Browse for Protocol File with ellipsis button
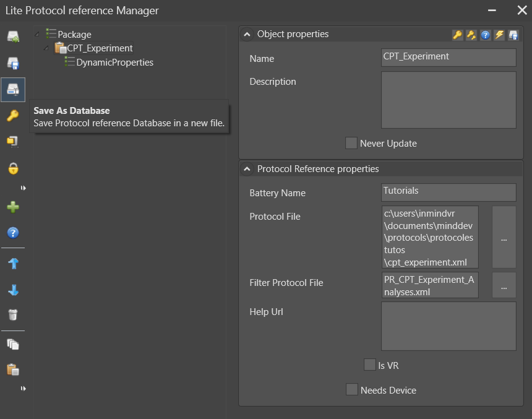This screenshot has height=419, width=532. (504, 239)
